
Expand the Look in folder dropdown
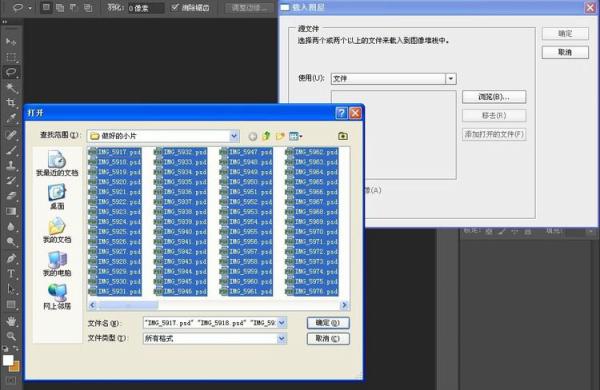pos(234,136)
